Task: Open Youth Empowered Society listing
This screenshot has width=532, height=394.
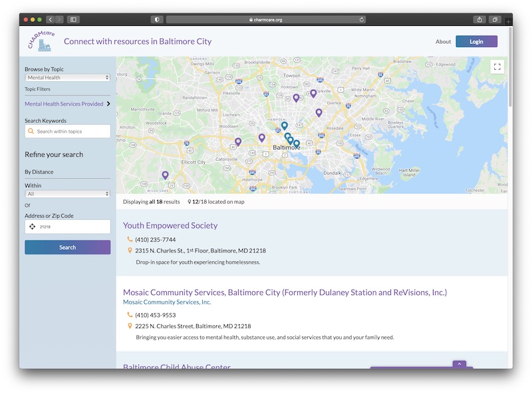Action: (170, 225)
